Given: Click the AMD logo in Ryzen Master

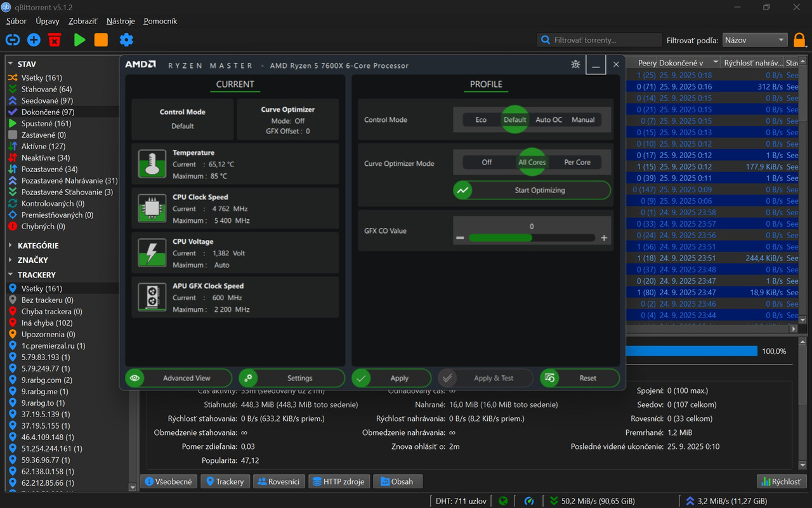Looking at the screenshot, I should (x=140, y=65).
